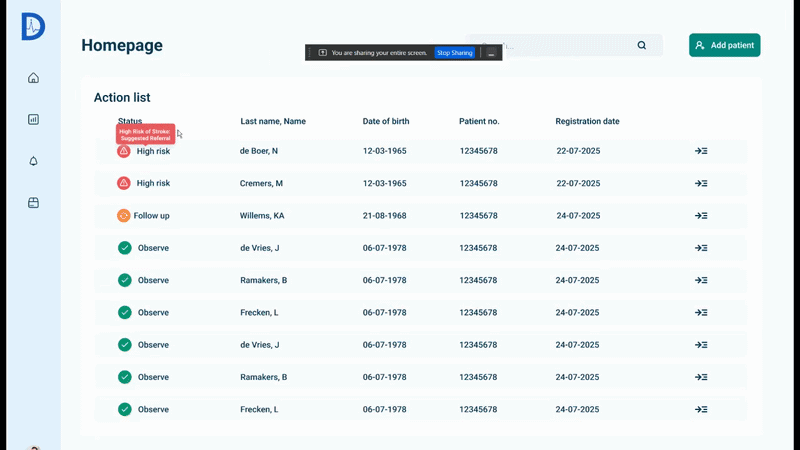Click the Status column header

130,121
